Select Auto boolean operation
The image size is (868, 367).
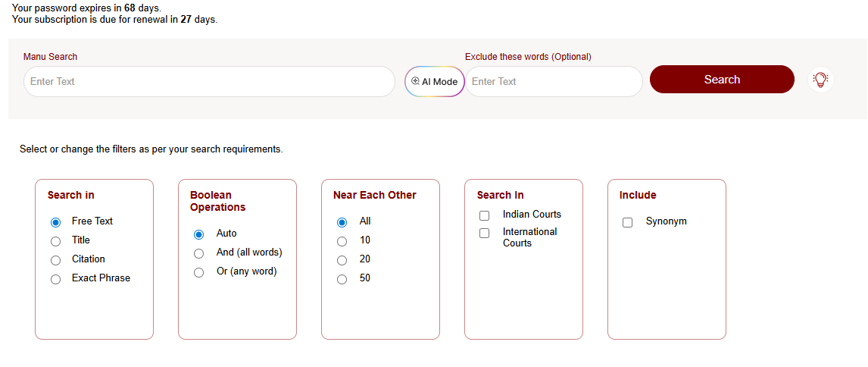tap(198, 234)
